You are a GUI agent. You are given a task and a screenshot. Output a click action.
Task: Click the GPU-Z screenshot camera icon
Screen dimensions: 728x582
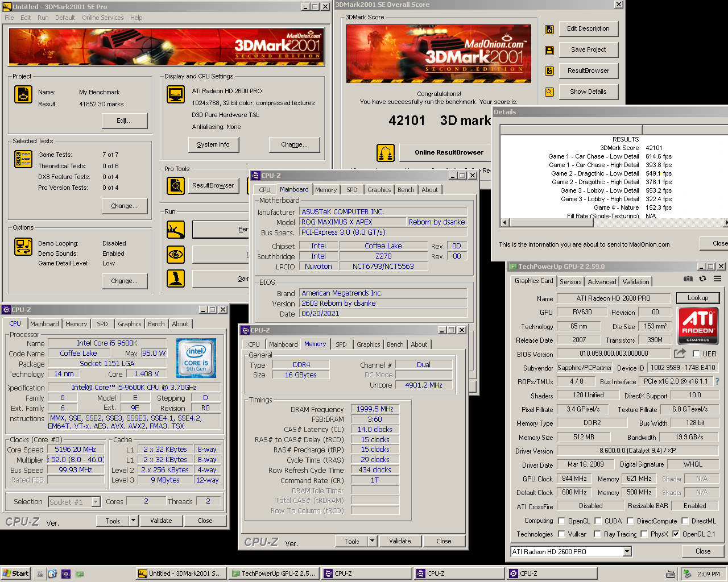pyautogui.click(x=688, y=278)
